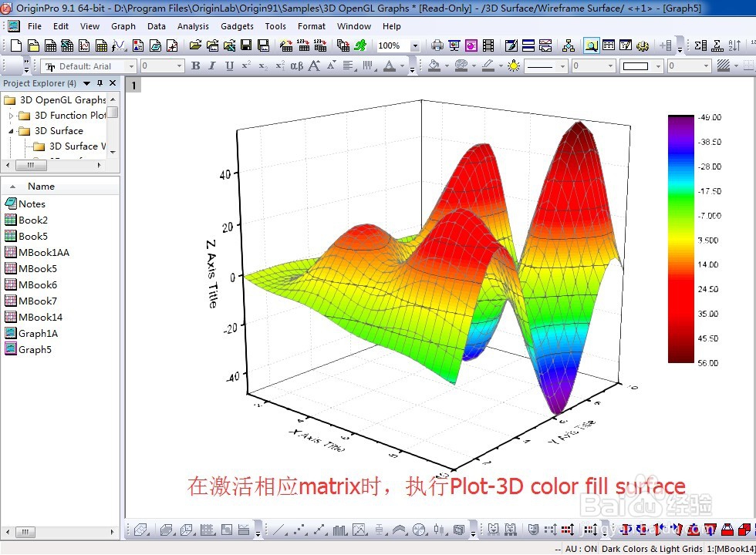Click the Import Wizard icon

click(286, 45)
